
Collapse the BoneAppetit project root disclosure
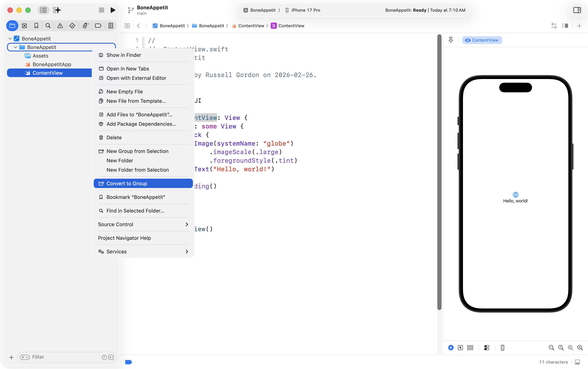pyautogui.click(x=10, y=39)
